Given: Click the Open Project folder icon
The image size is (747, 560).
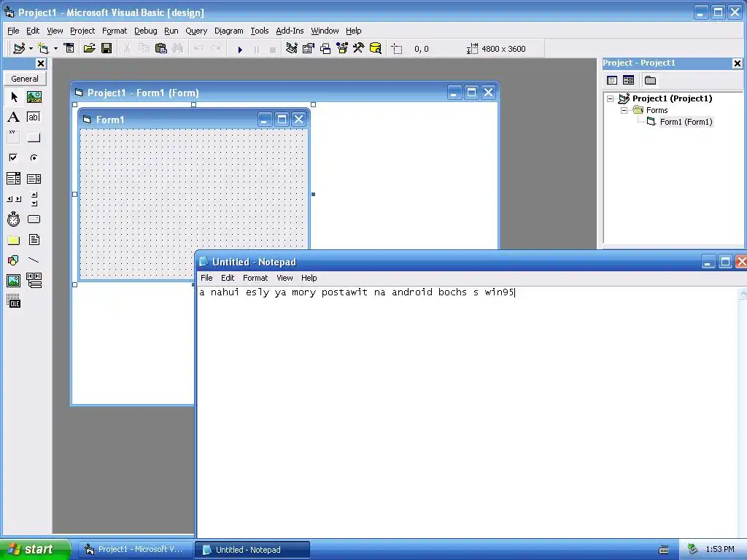Looking at the screenshot, I should click(x=89, y=49).
